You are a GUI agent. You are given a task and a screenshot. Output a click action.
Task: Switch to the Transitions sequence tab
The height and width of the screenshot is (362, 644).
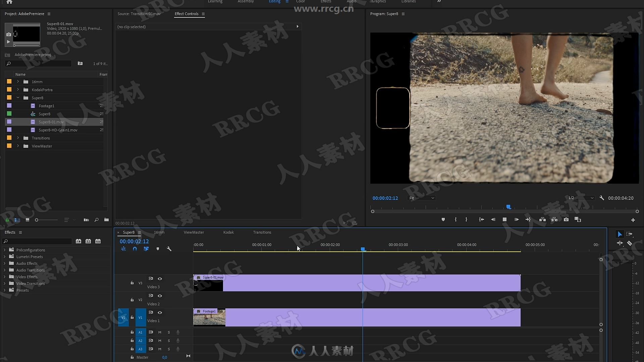pyautogui.click(x=261, y=232)
